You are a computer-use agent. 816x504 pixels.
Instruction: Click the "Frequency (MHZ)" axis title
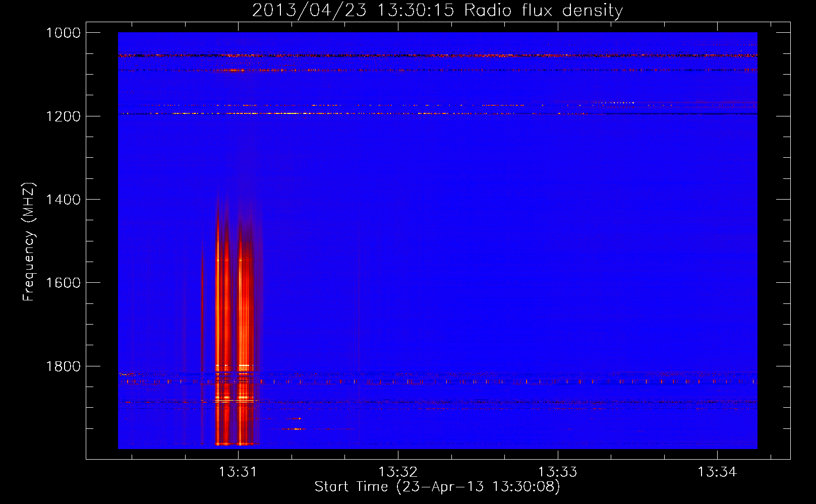coord(29,242)
